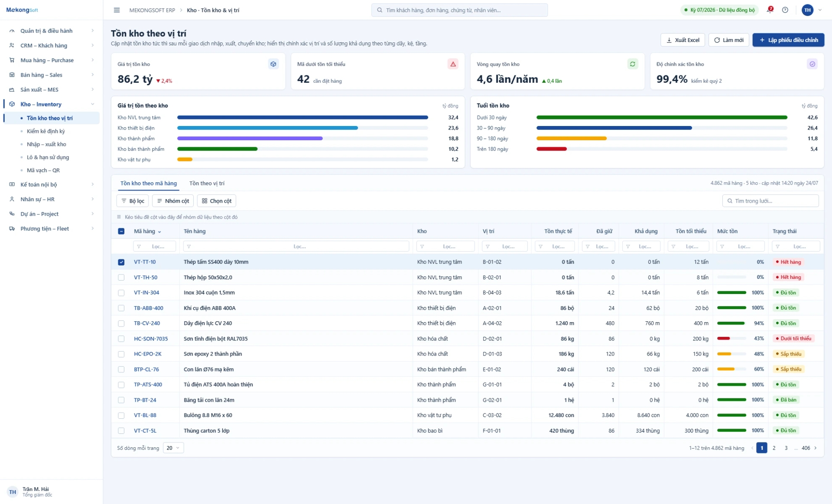Click the filter funnel icon in Kho column filter
This screenshot has height=504, width=832.
(x=422, y=246)
